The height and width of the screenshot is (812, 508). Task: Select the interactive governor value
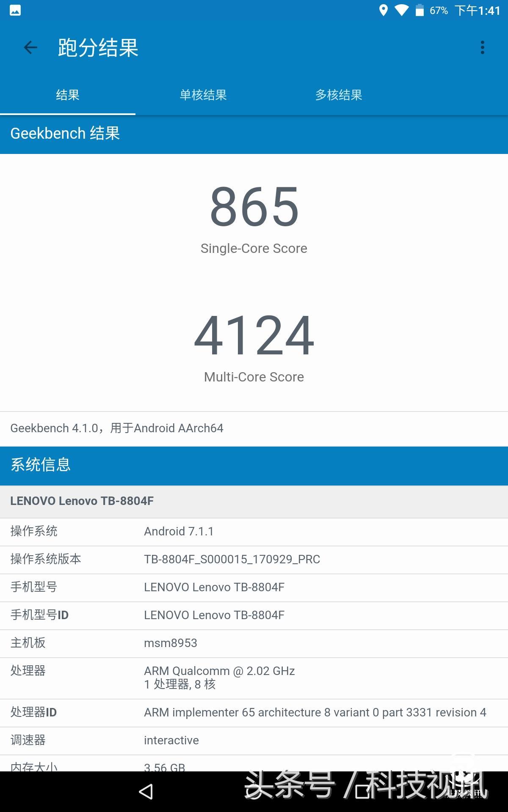coord(171,740)
